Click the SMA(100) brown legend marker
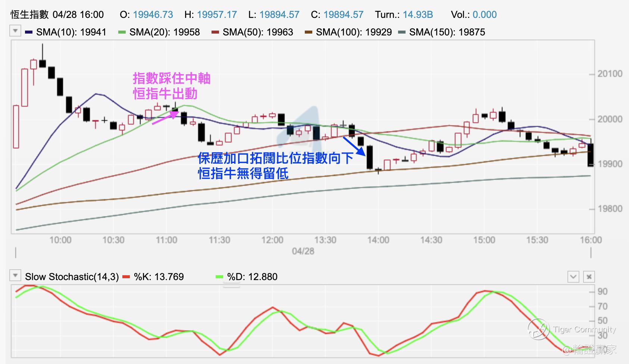 (x=309, y=32)
